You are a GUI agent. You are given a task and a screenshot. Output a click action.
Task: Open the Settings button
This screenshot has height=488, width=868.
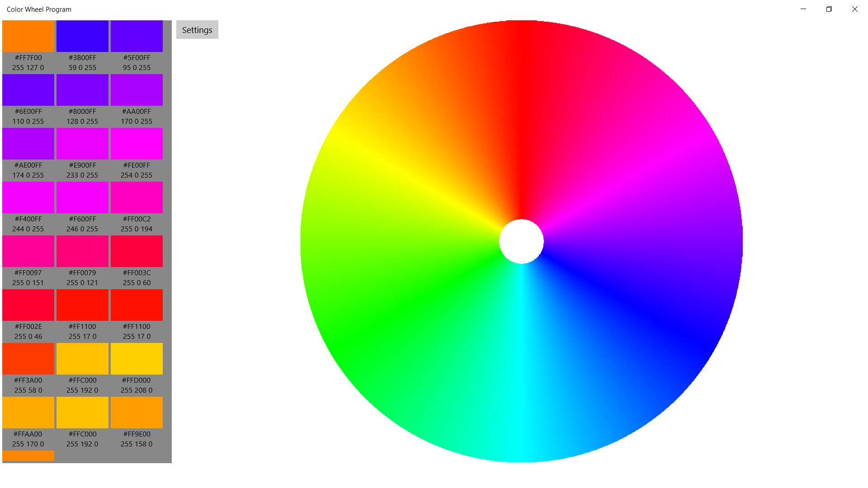[x=197, y=30]
